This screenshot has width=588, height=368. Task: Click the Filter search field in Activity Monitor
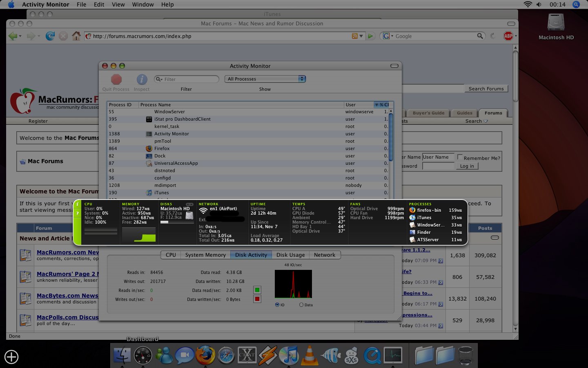tap(187, 79)
